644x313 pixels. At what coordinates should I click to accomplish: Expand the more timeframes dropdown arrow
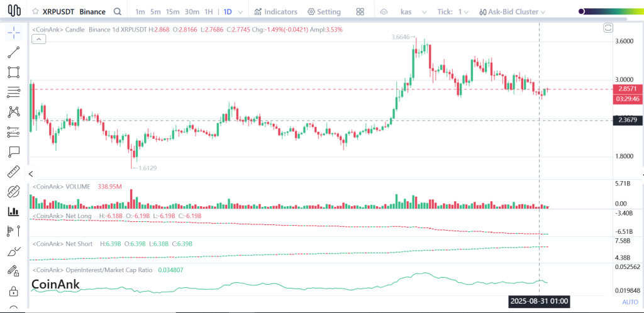point(240,12)
